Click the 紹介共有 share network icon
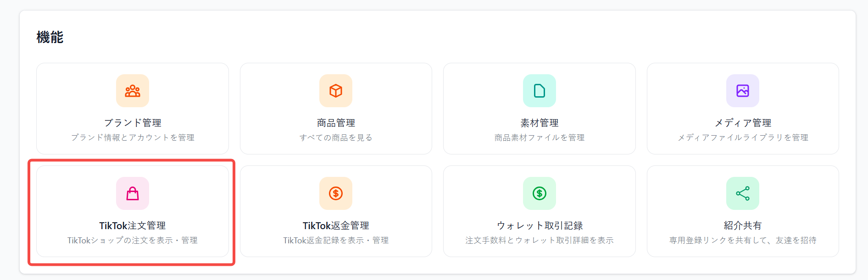Screen dimensions: 868x280 click(x=743, y=193)
